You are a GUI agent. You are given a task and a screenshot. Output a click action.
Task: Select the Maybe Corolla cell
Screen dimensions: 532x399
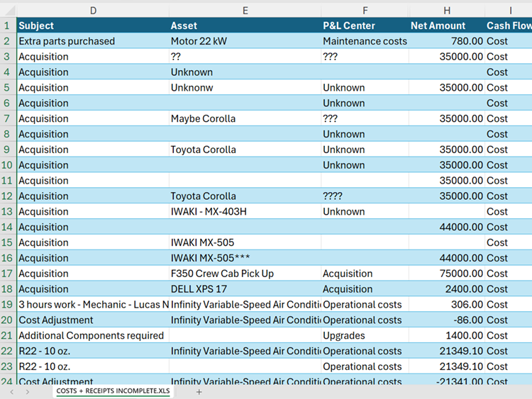pyautogui.click(x=245, y=118)
